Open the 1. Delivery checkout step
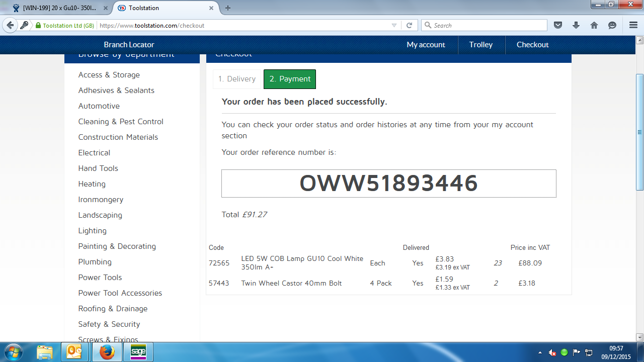Viewport: 644px width, 362px height. (x=237, y=79)
